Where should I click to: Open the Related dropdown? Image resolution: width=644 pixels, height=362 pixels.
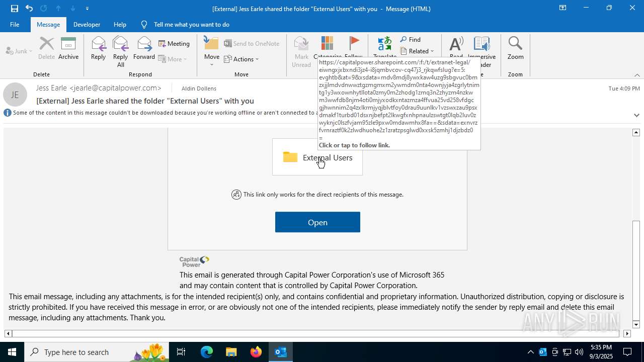[417, 51]
